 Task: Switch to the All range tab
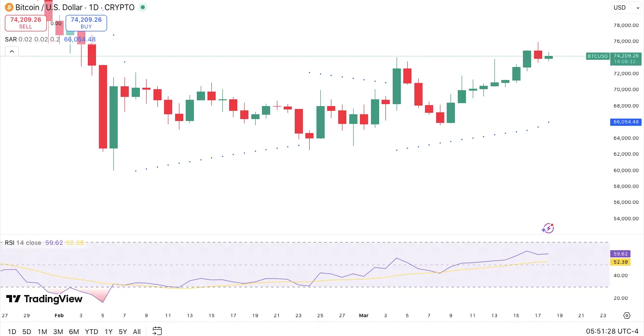coord(137,331)
